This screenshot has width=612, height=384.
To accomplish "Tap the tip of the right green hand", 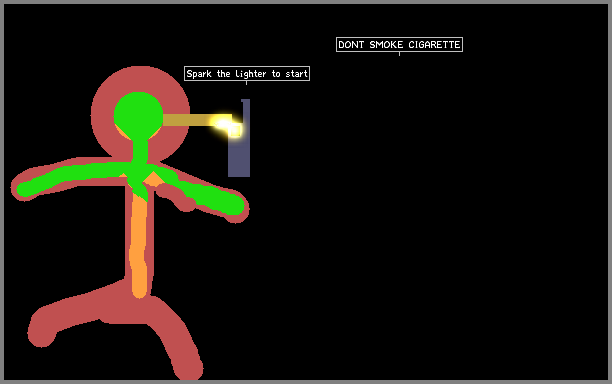I will [235, 206].
